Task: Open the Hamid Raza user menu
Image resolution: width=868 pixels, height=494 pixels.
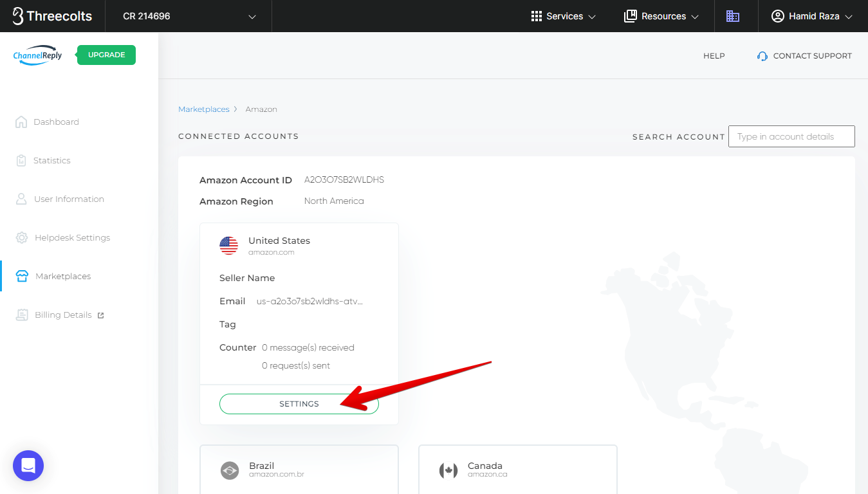Action: click(x=812, y=16)
